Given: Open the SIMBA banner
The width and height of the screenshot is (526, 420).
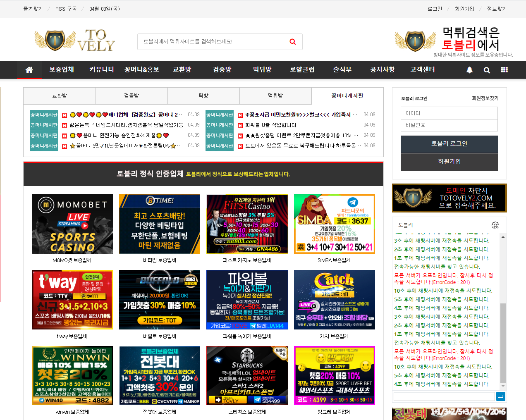Looking at the screenshot, I should 335,224.
